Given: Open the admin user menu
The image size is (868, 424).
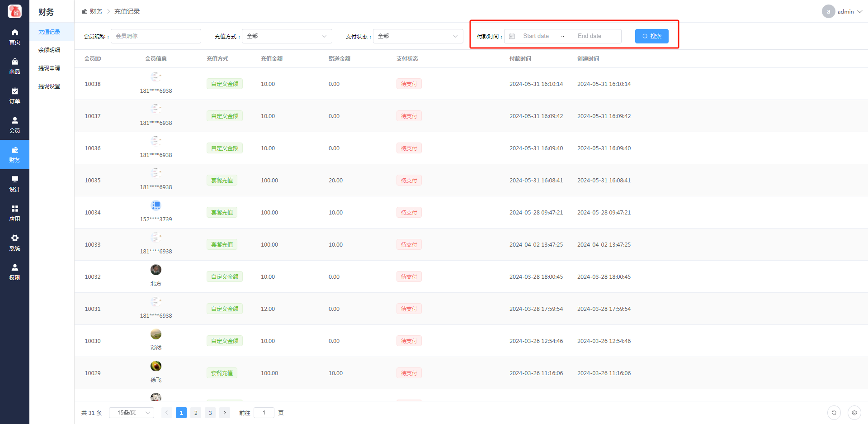Looking at the screenshot, I should (842, 11).
